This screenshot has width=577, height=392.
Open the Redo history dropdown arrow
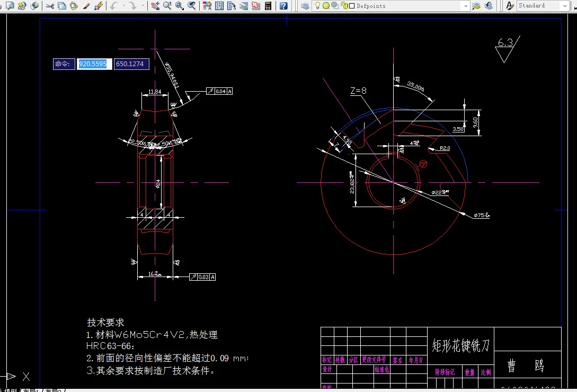tap(143, 5)
